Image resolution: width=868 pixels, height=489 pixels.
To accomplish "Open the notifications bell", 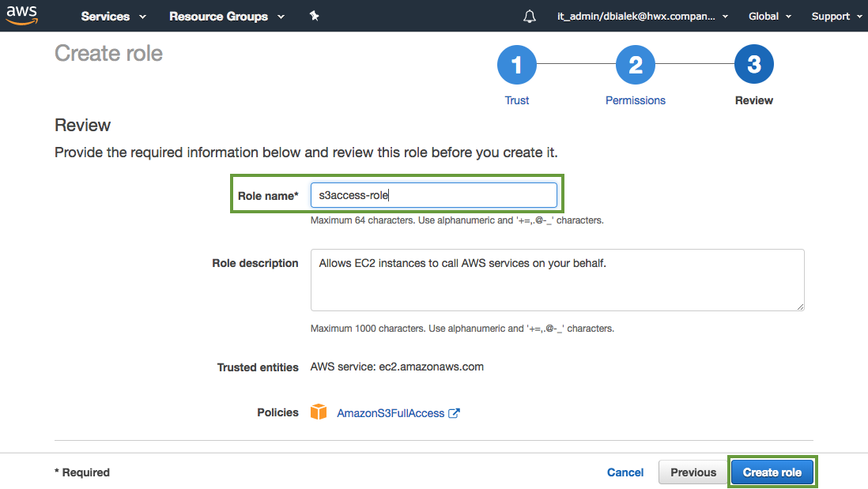I will pos(530,17).
